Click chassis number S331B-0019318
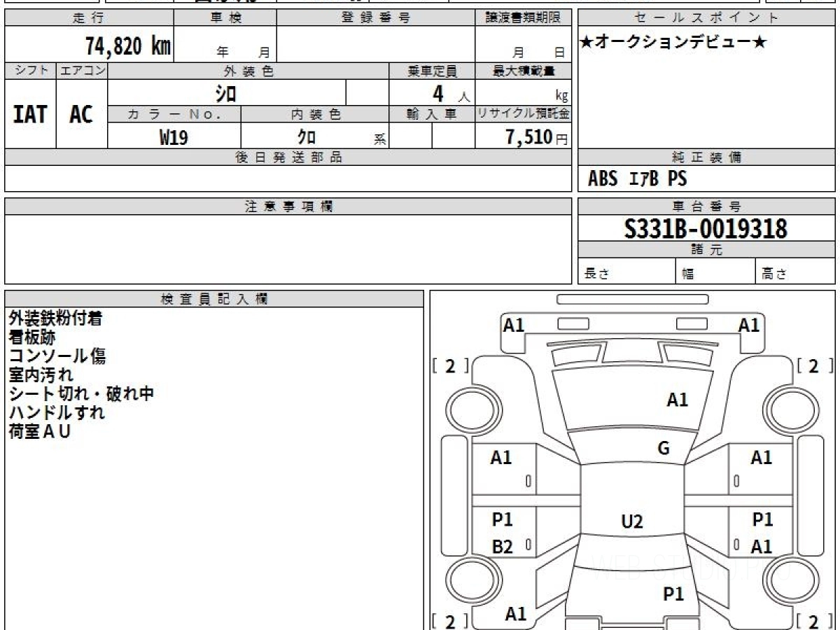840x630 pixels. point(706,229)
